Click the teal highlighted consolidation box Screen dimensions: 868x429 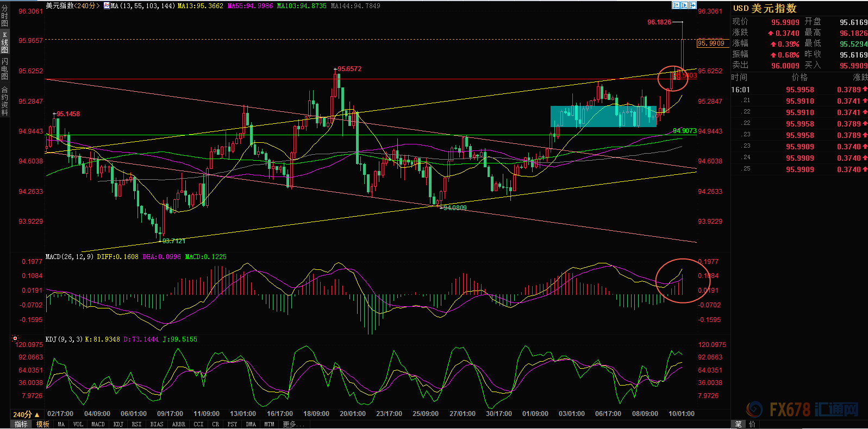(x=603, y=116)
